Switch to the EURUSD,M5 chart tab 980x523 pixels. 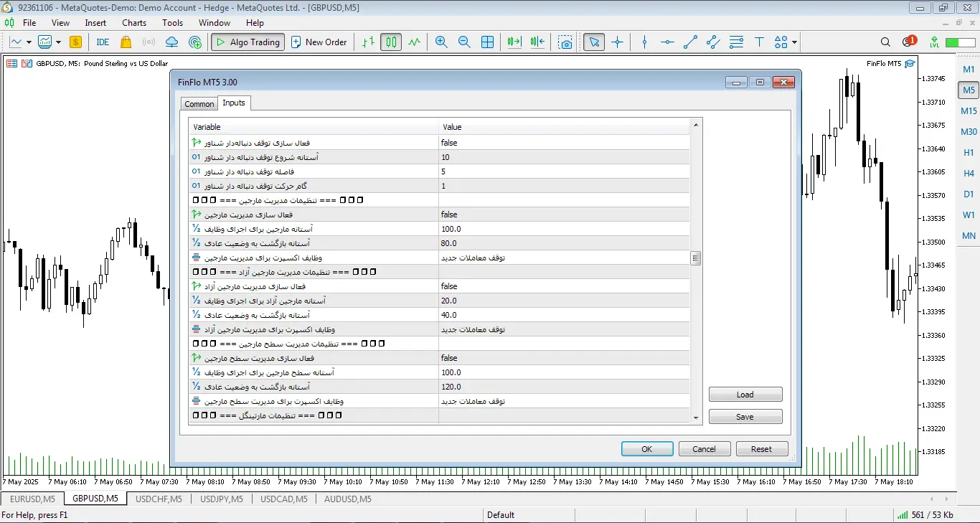[33, 499]
